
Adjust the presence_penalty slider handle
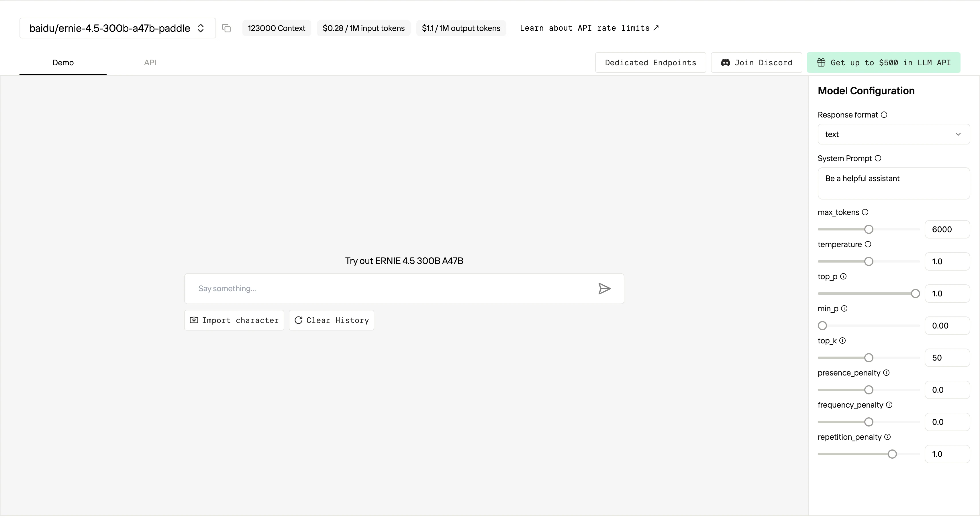869,390
